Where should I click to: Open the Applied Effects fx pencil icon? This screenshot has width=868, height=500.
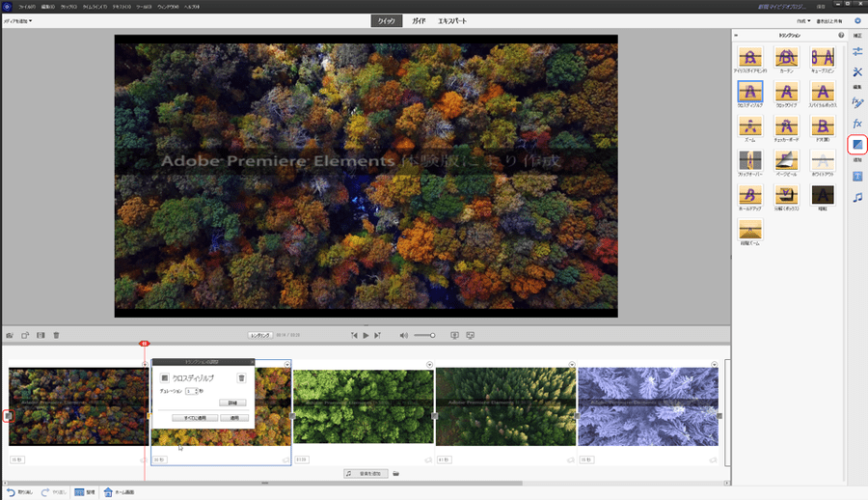[857, 102]
